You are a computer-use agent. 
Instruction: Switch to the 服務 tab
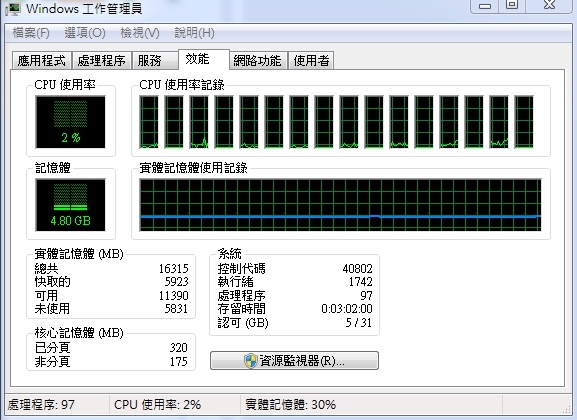pyautogui.click(x=155, y=60)
